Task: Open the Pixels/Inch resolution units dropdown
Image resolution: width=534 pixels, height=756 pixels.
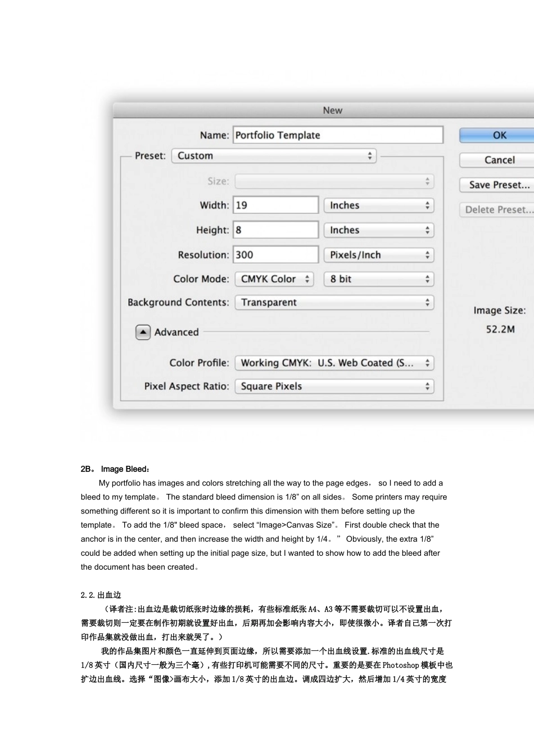Action: 379,255
